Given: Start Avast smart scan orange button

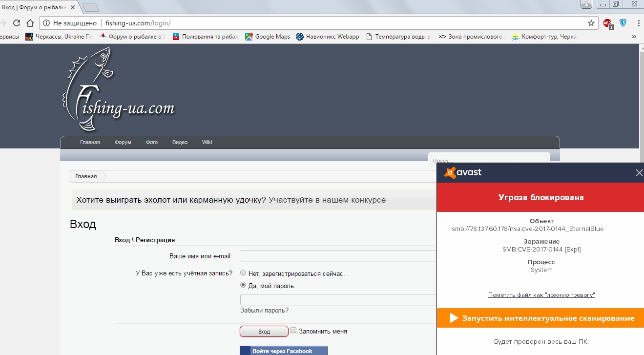Looking at the screenshot, I should (x=540, y=318).
